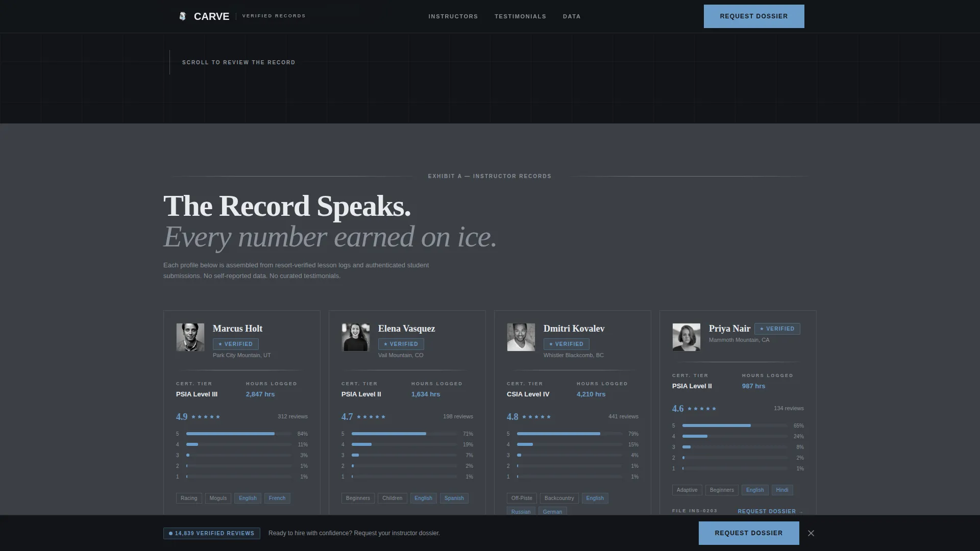This screenshot has height=551, width=980.
Task: Select Priya Nair's Hindi tag
Action: click(782, 490)
